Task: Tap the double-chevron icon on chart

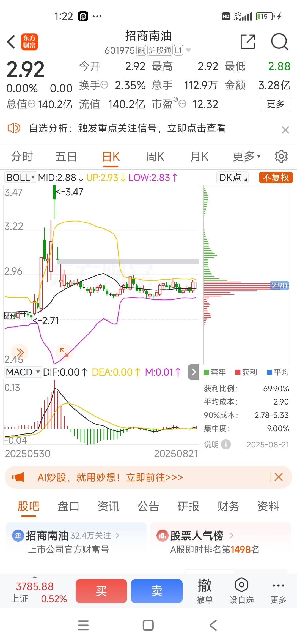Action: pos(20,352)
